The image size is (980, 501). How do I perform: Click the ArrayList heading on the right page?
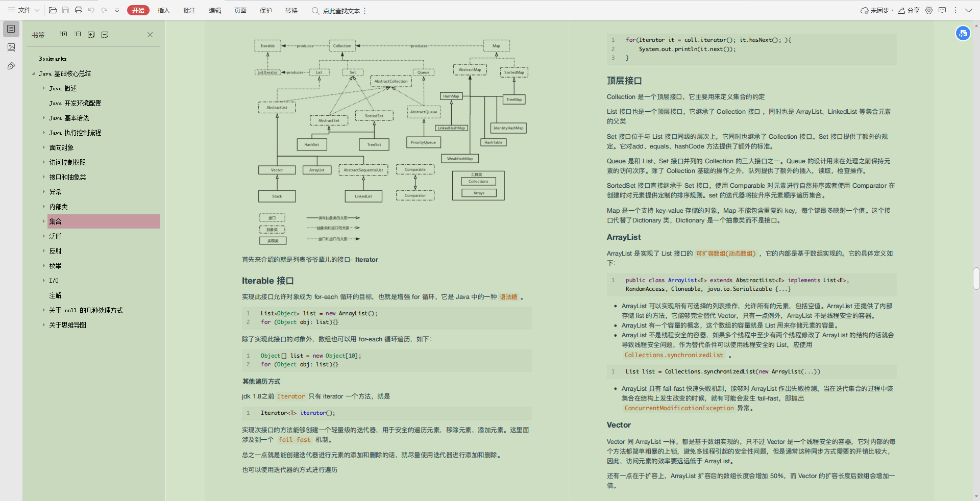point(624,237)
